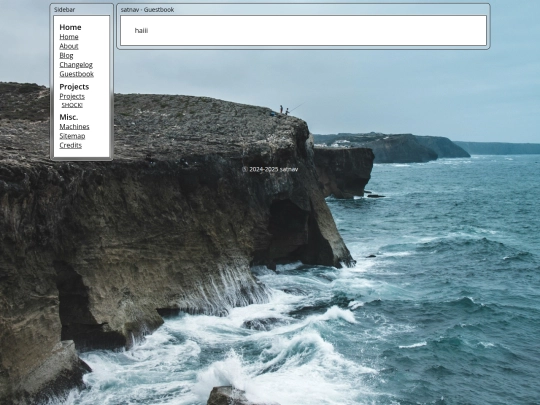Image resolution: width=540 pixels, height=405 pixels.
Task: Click the Misc. section heading
Action: click(69, 117)
